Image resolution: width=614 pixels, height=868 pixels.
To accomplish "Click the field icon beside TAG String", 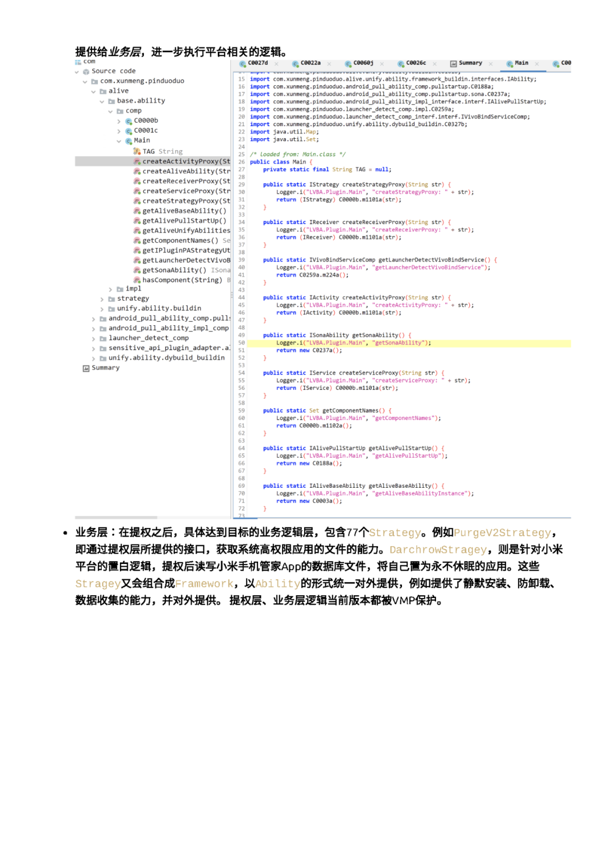I will point(137,151).
